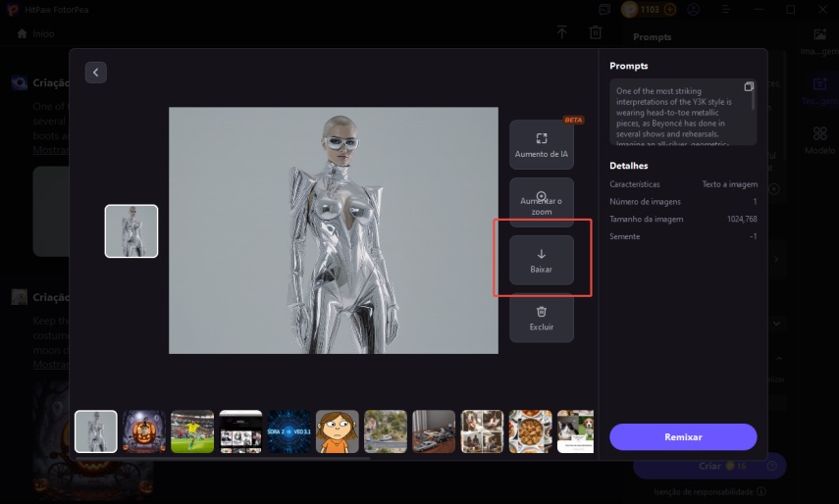Screen dimensions: 839x504
Task: Open the cartoon girl thumbnail
Action: pyautogui.click(x=338, y=431)
